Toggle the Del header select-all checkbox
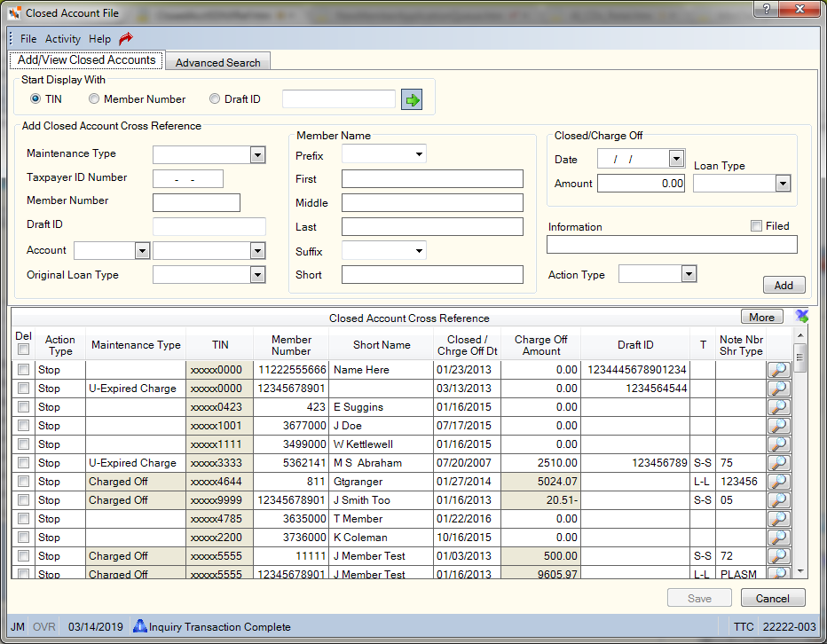The image size is (827, 644). tap(23, 349)
